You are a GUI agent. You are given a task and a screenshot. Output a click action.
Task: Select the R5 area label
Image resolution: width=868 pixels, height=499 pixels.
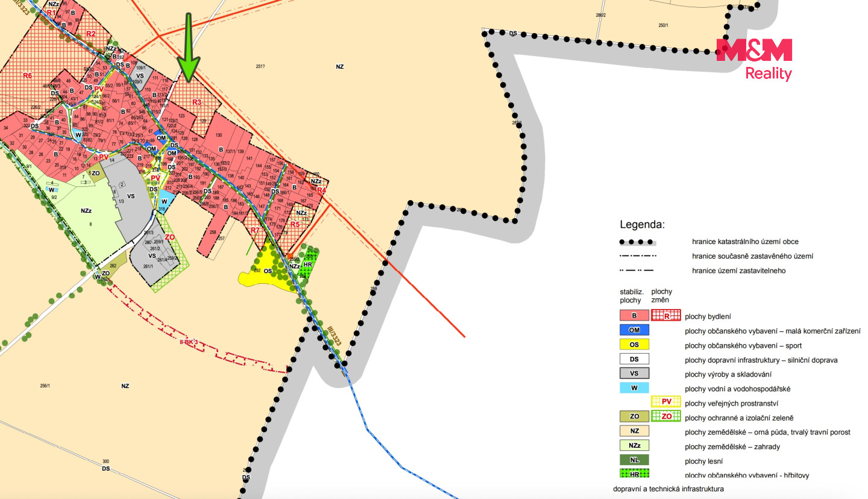point(295,225)
